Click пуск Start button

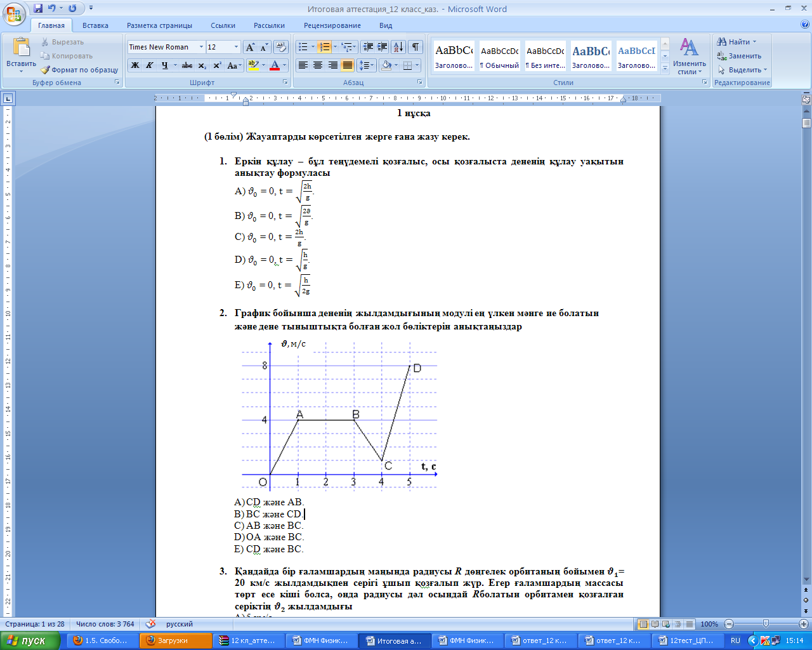(x=30, y=640)
